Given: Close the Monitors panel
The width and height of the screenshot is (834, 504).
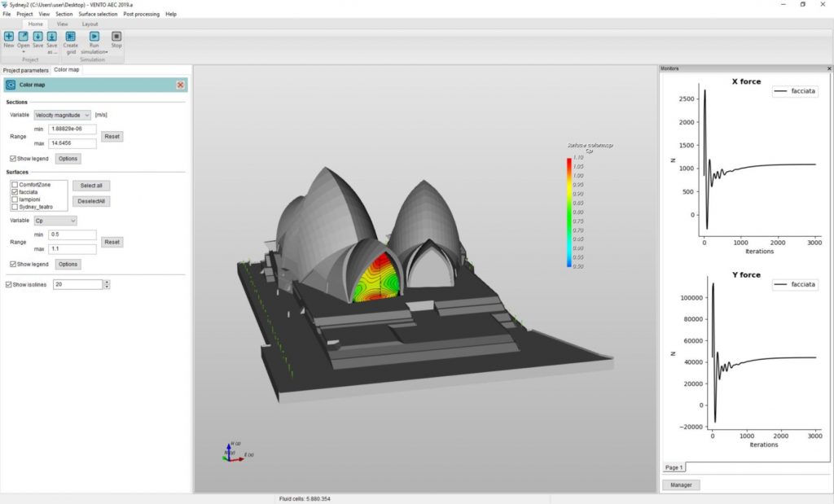Looking at the screenshot, I should click(x=828, y=68).
